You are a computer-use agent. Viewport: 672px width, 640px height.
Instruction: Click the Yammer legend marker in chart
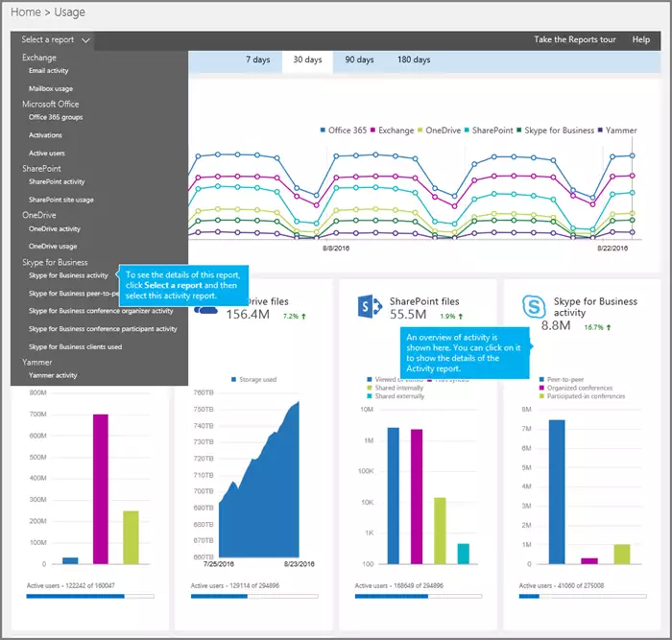(601, 130)
